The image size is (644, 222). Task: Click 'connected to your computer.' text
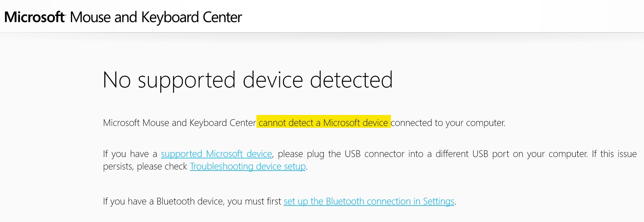[x=448, y=123]
